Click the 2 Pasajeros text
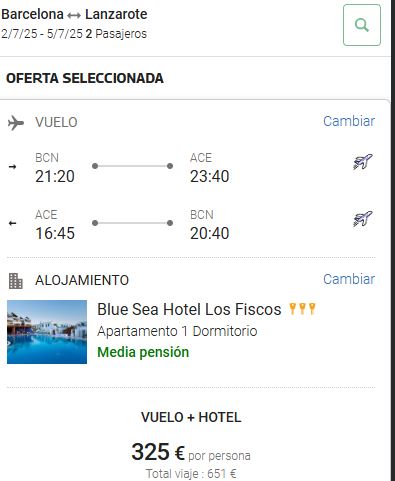Screen dimensions: 395x481 [116, 34]
